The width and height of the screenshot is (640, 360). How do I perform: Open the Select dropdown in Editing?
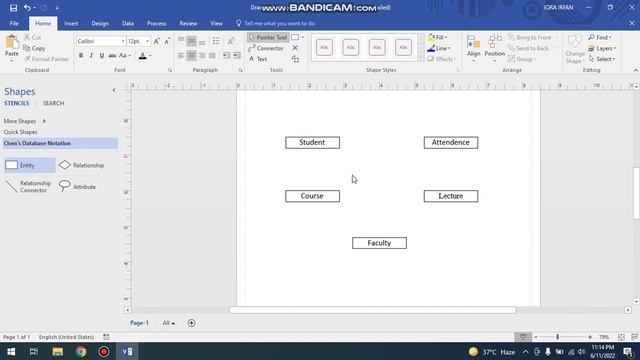click(x=602, y=59)
